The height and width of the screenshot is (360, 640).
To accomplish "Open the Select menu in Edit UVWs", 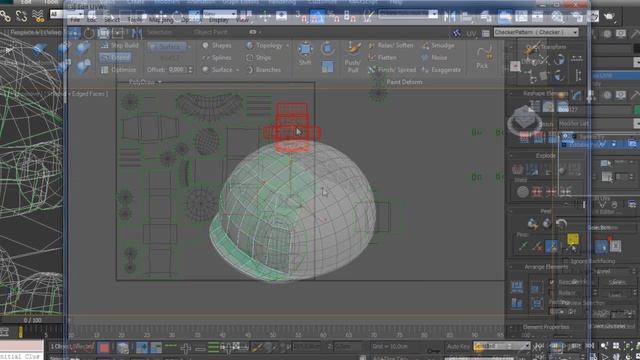I will coord(111,19).
